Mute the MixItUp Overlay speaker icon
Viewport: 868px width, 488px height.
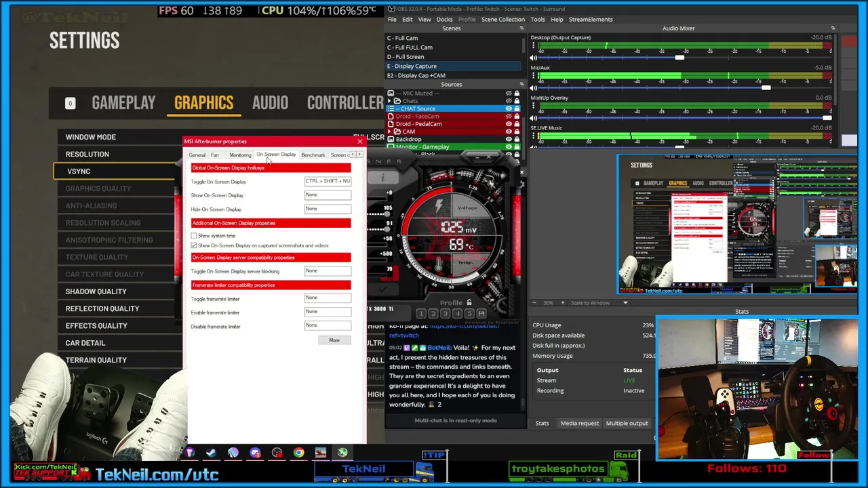[534, 118]
